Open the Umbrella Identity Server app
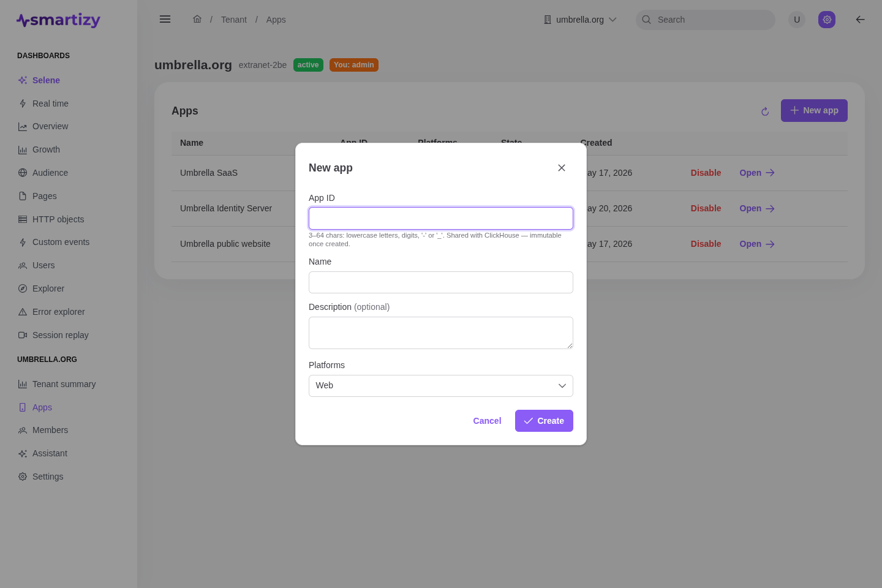Screen dimensions: 882x588 [757, 208]
